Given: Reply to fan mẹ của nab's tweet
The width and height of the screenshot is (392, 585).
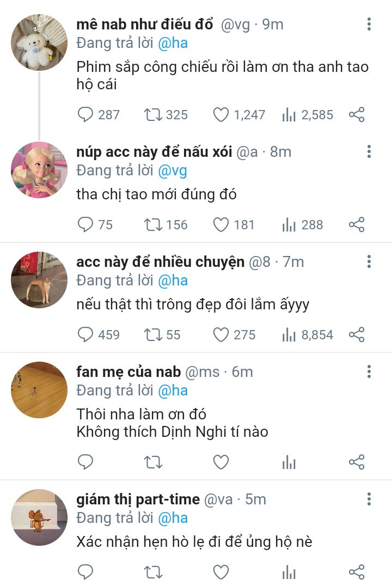Looking at the screenshot, I should pos(86,462).
